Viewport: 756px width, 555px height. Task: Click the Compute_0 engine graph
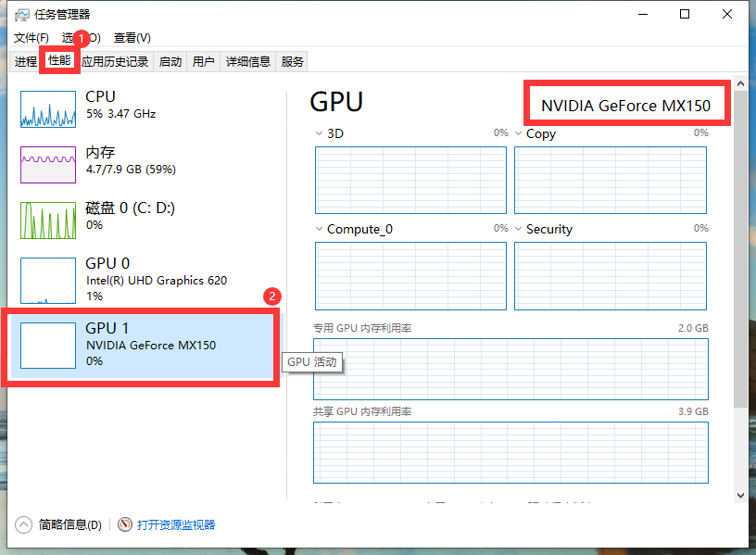[x=410, y=276]
